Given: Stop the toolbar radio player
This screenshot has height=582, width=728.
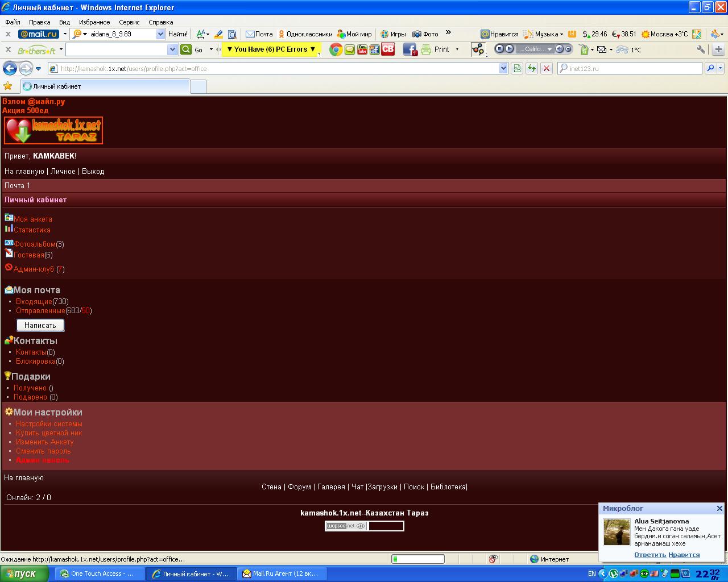Looking at the screenshot, I should [500, 49].
